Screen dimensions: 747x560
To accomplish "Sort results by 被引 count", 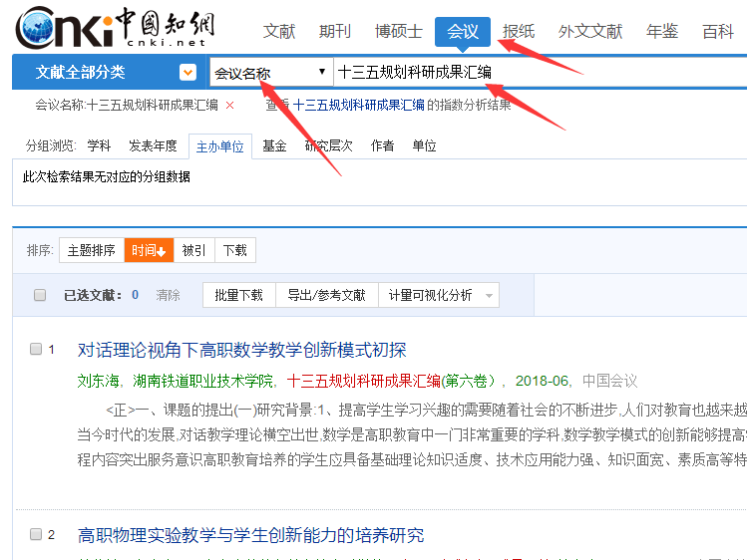I will tap(194, 250).
